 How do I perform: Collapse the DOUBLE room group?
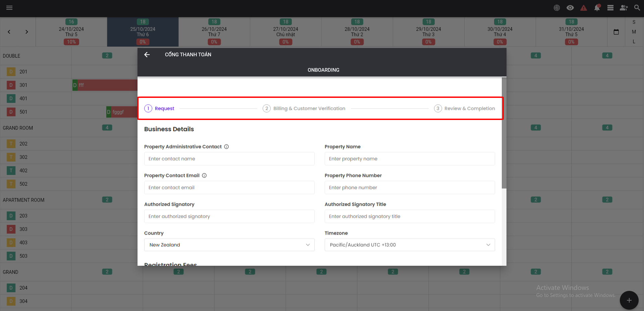tap(11, 56)
